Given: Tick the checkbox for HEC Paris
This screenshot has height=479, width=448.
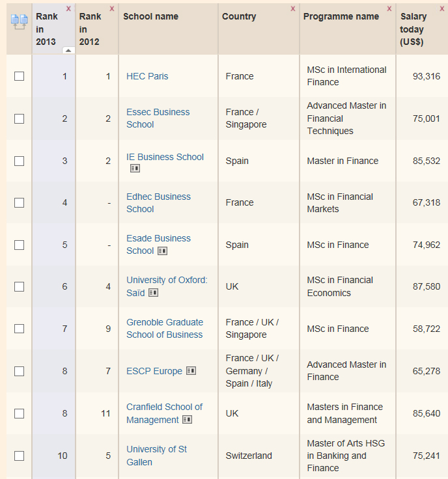Looking at the screenshot, I should pyautogui.click(x=20, y=76).
